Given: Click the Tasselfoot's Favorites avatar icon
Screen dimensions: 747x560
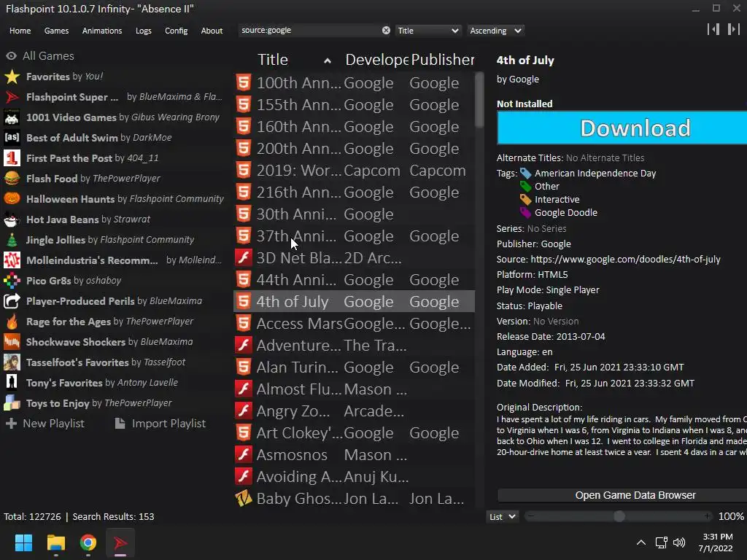Looking at the screenshot, I should (12, 362).
